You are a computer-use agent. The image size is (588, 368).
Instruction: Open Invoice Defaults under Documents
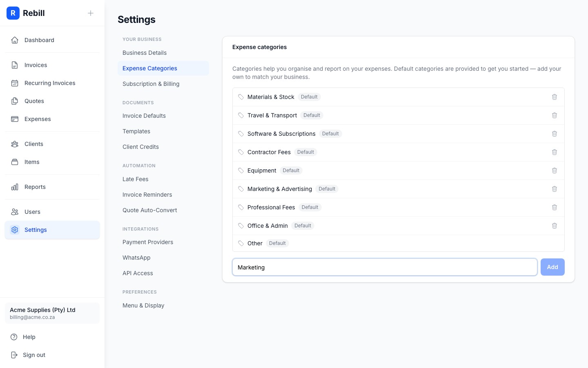pos(144,116)
